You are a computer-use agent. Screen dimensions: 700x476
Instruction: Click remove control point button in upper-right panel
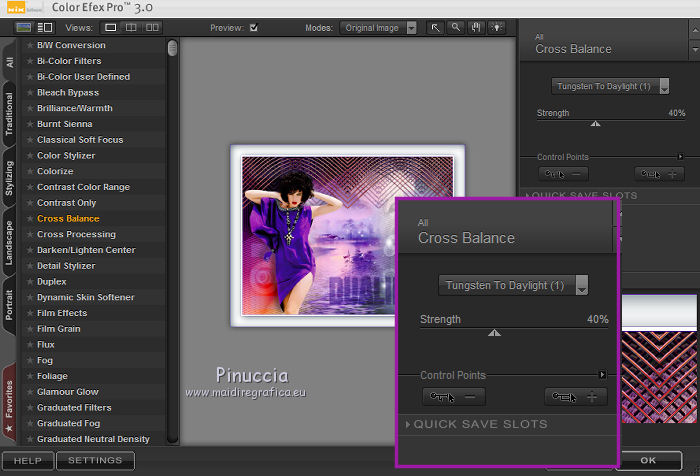click(563, 174)
